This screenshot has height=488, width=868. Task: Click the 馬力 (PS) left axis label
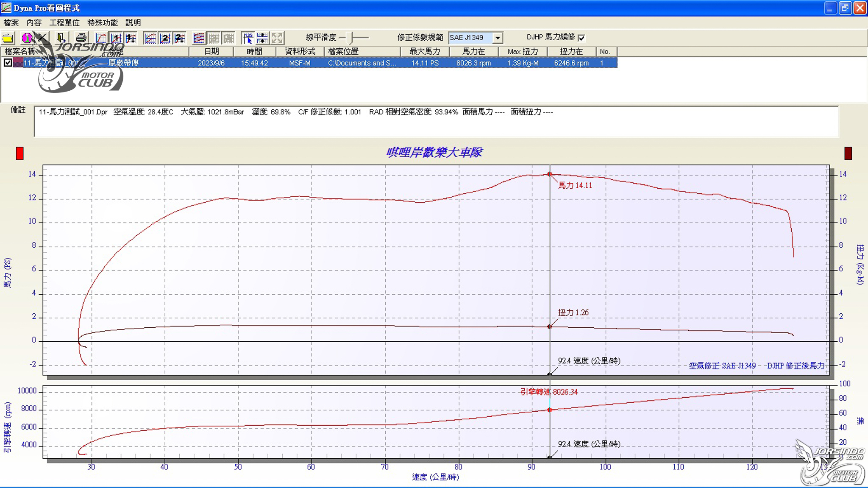[x=8, y=273]
